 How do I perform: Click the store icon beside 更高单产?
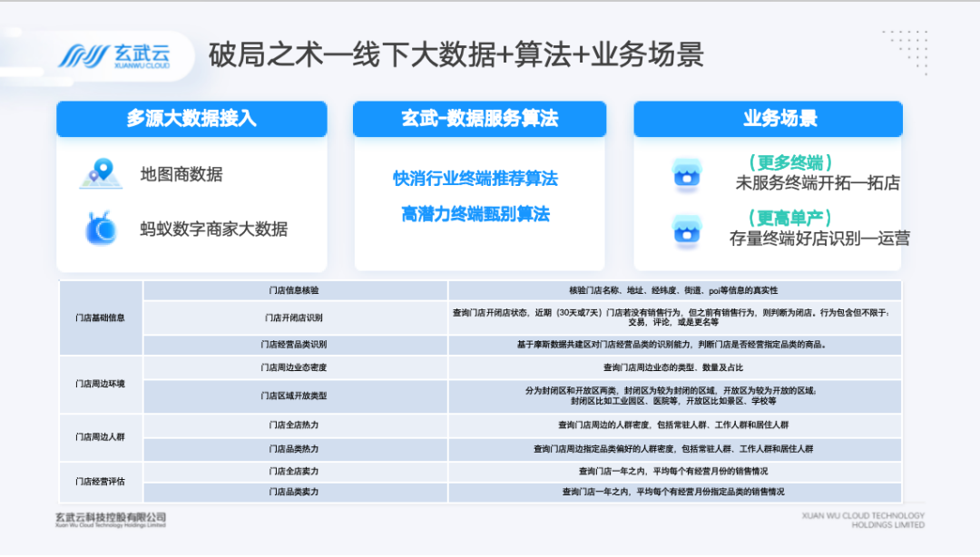tap(687, 230)
